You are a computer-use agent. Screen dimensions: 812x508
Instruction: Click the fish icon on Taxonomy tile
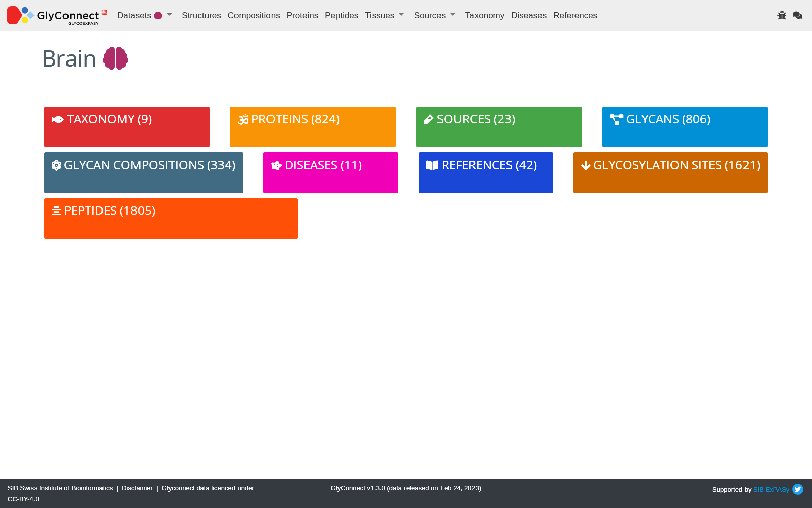tap(57, 119)
